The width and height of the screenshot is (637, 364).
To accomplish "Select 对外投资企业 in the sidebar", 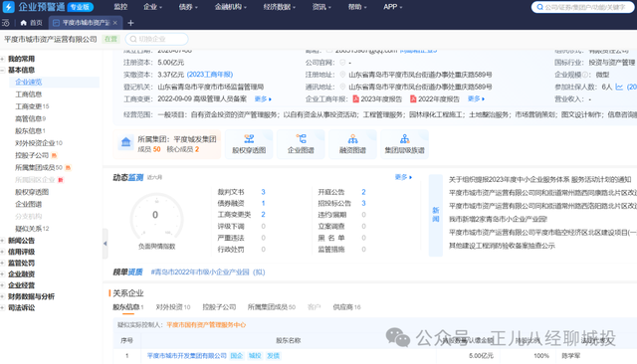I will tap(39, 143).
